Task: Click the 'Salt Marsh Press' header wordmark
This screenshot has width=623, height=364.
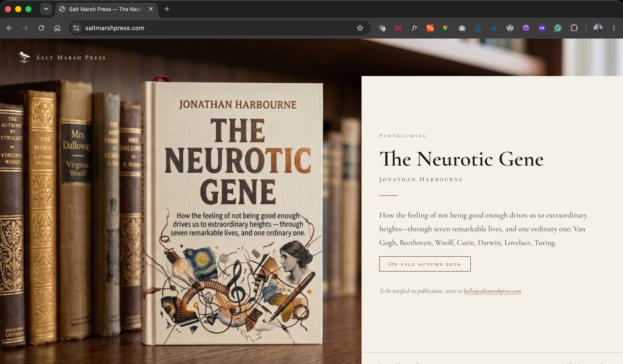Action: (71, 58)
